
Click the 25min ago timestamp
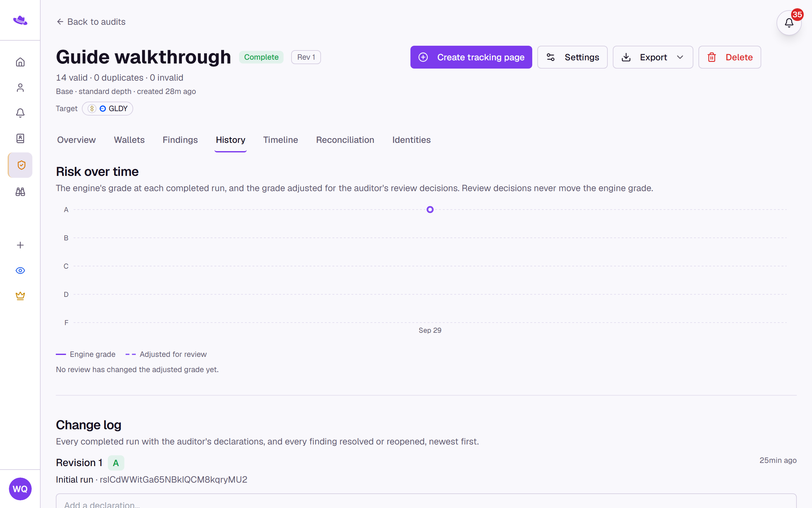click(x=778, y=460)
